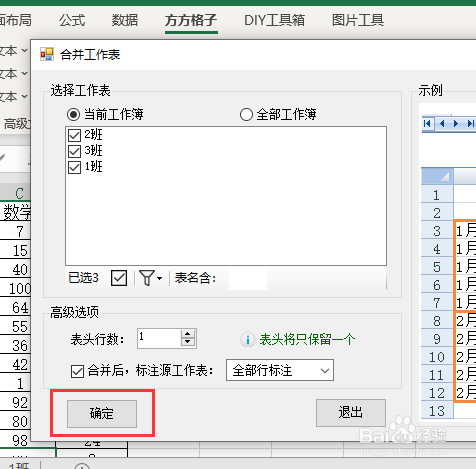The height and width of the screenshot is (469, 476).
Task: Click cell containing 64 in column C
Action: (x=15, y=307)
